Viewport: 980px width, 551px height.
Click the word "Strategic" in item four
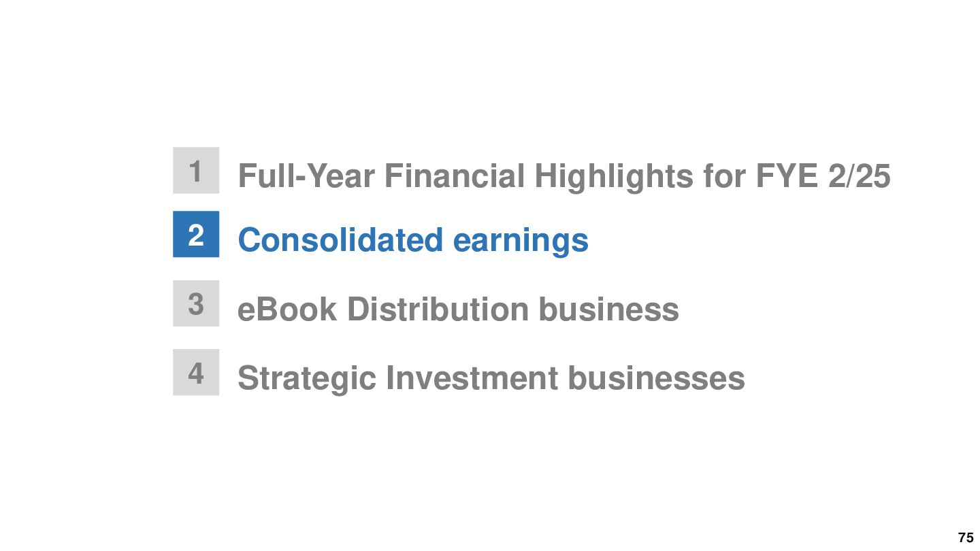click(307, 378)
